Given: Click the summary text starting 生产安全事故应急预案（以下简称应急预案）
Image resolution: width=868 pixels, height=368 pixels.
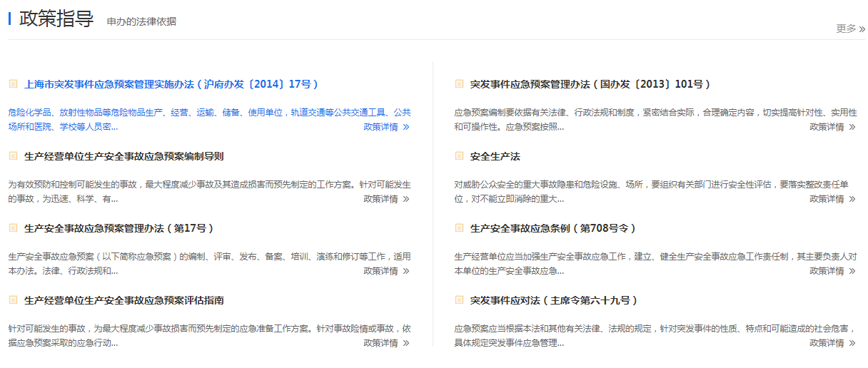Looking at the screenshot, I should [210, 264].
